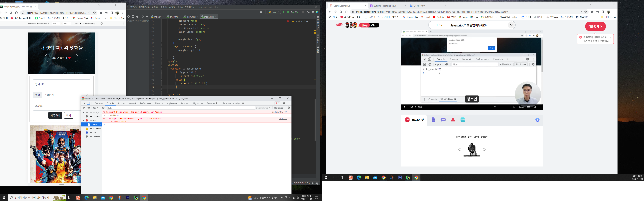
Task: Open the main run configuration dropdown
Action: [274, 12]
